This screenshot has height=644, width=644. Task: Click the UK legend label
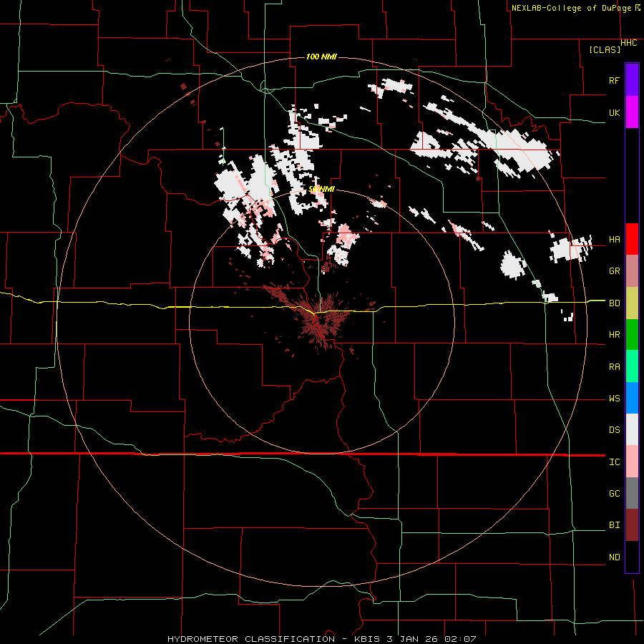click(x=615, y=112)
